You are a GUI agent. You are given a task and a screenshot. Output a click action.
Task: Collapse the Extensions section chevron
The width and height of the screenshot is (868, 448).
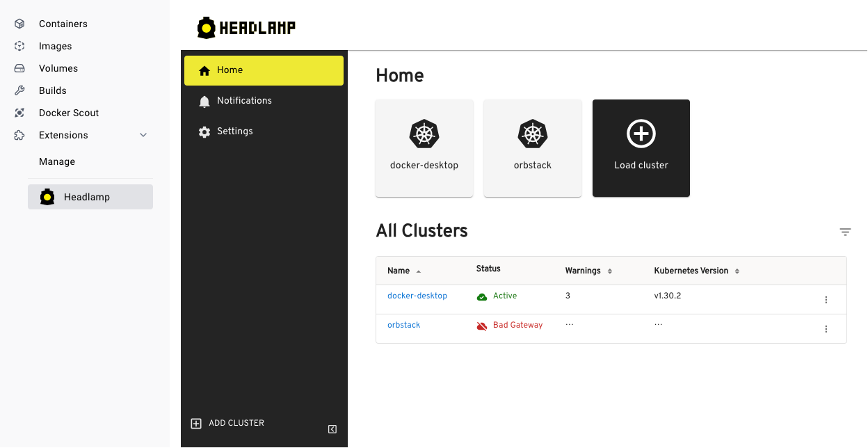(143, 135)
